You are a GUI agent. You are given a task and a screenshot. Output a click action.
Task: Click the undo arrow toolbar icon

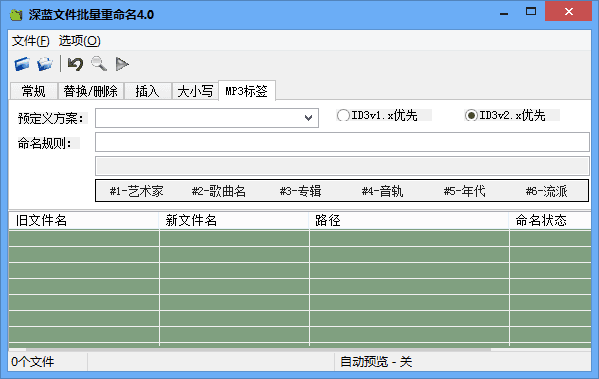75,64
